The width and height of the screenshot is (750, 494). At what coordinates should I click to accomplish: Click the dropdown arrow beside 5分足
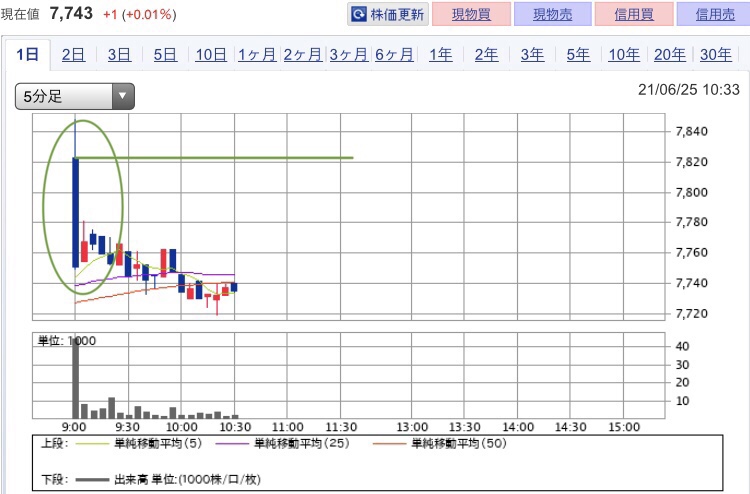pyautogui.click(x=123, y=96)
